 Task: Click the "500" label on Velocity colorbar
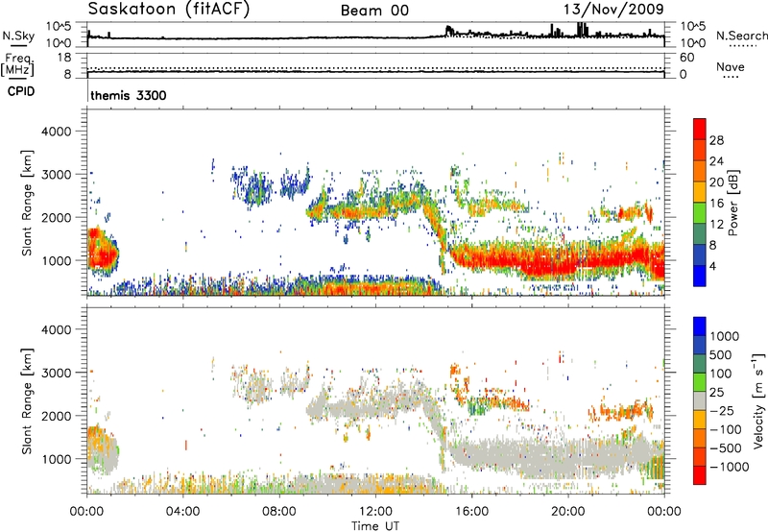click(721, 355)
